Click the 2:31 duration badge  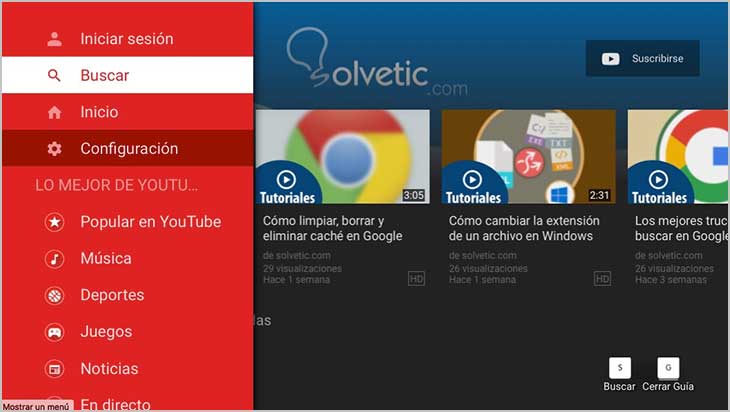pos(599,195)
